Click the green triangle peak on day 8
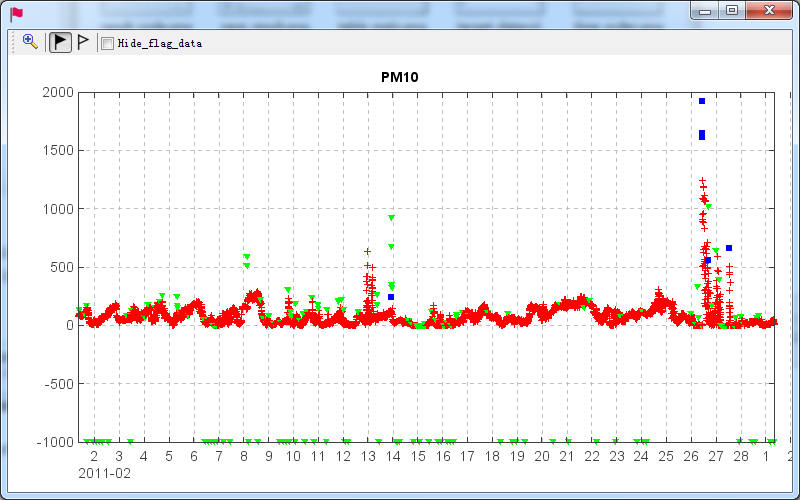This screenshot has width=800, height=500. click(x=246, y=257)
